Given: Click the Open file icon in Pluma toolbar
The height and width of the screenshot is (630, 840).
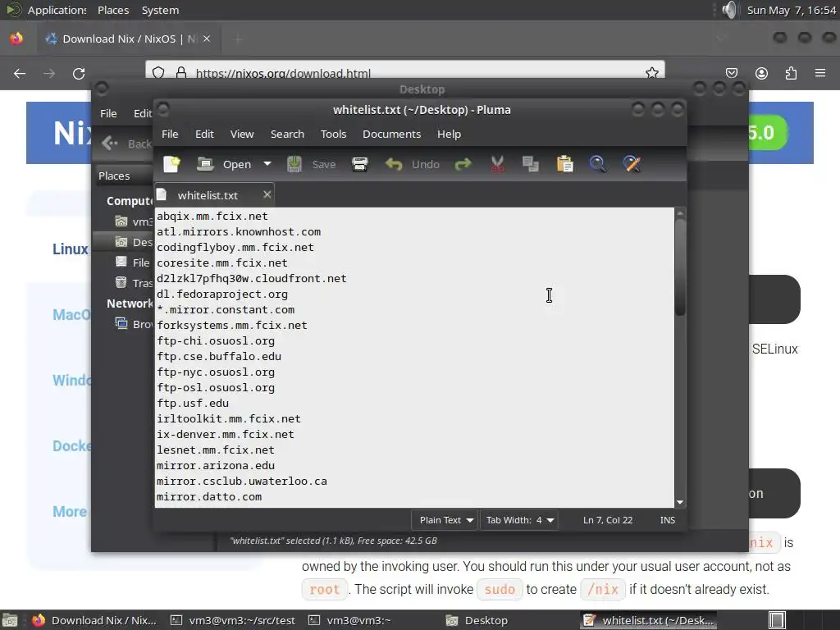Looking at the screenshot, I should [204, 164].
